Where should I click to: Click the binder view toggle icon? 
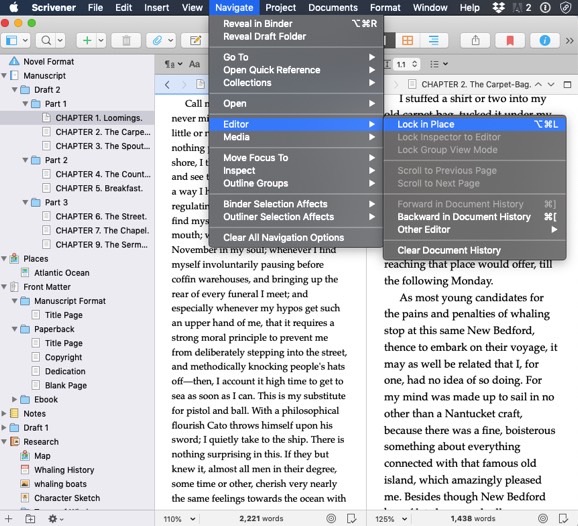(x=11, y=40)
